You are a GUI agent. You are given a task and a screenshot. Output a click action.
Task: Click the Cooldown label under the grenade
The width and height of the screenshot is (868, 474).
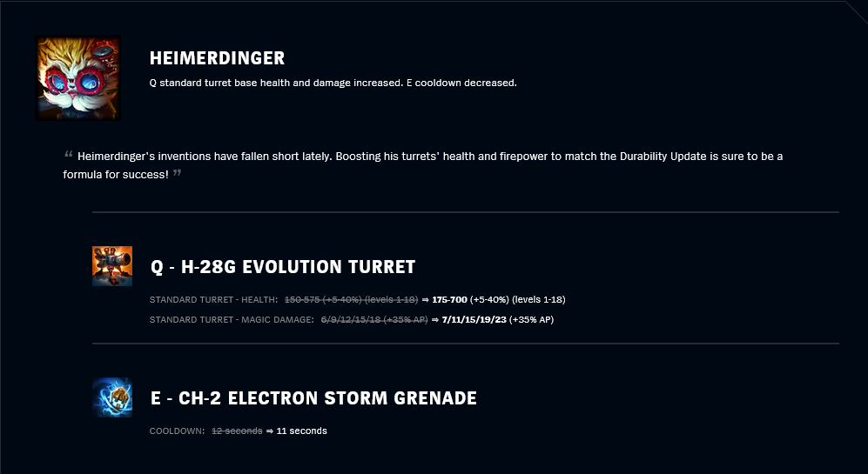177,431
